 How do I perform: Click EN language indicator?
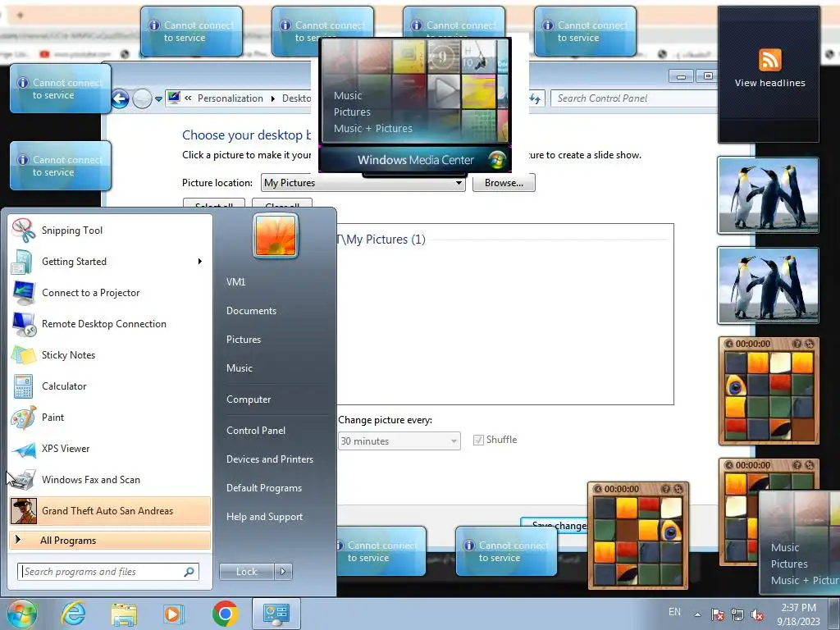pyautogui.click(x=674, y=612)
